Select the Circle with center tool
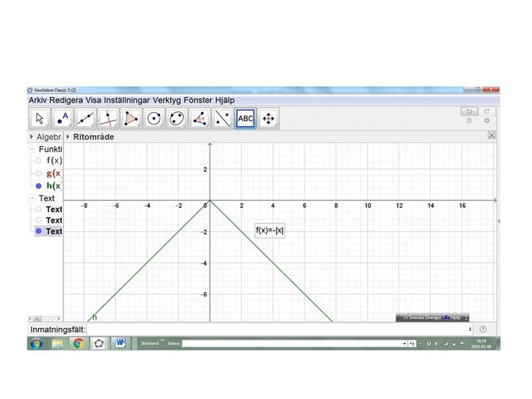This screenshot has width=532, height=399. pyautogui.click(x=154, y=118)
